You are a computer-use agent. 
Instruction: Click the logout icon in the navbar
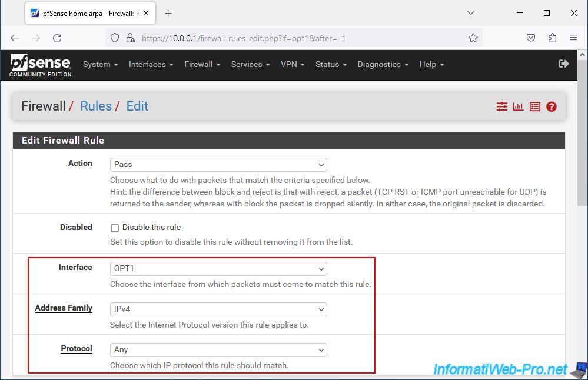pyautogui.click(x=563, y=64)
